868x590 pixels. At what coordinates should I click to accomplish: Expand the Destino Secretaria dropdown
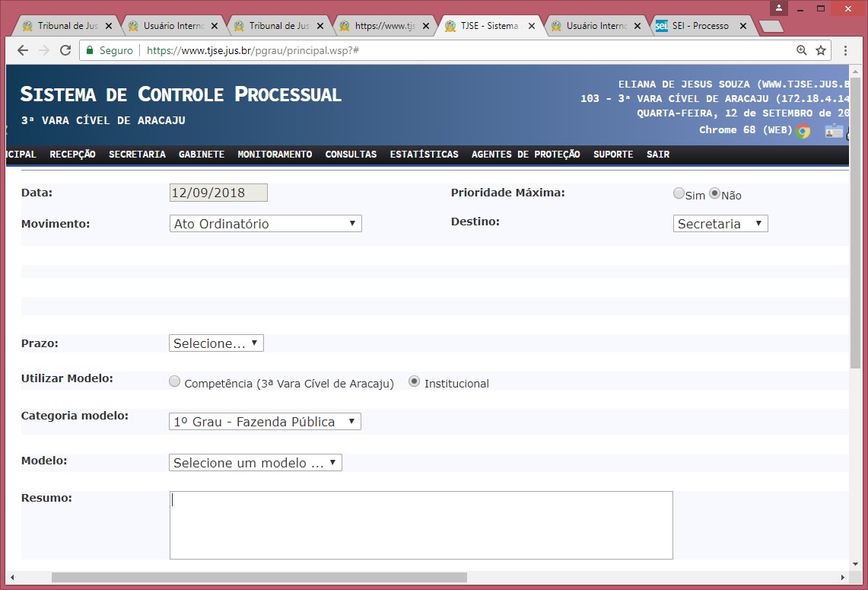[x=720, y=224]
